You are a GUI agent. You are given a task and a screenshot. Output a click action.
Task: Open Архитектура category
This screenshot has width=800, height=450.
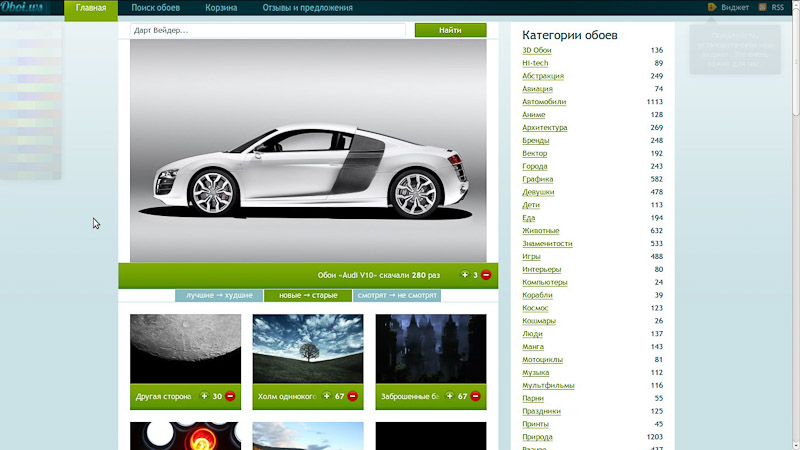click(x=544, y=128)
